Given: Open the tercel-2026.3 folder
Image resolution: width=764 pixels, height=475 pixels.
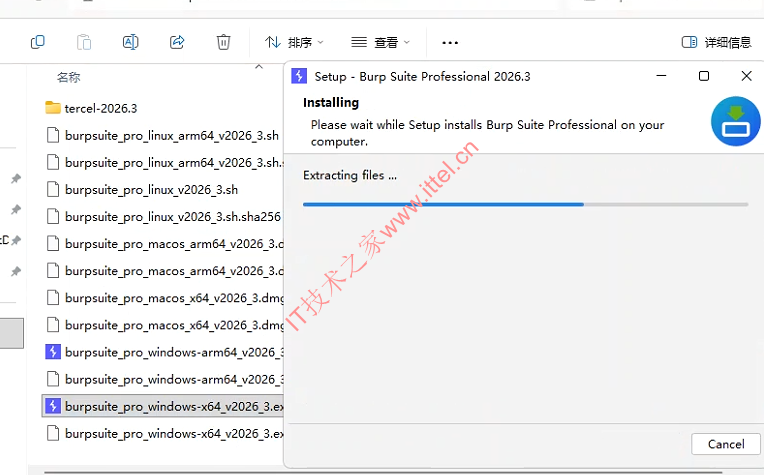Looking at the screenshot, I should (100, 108).
